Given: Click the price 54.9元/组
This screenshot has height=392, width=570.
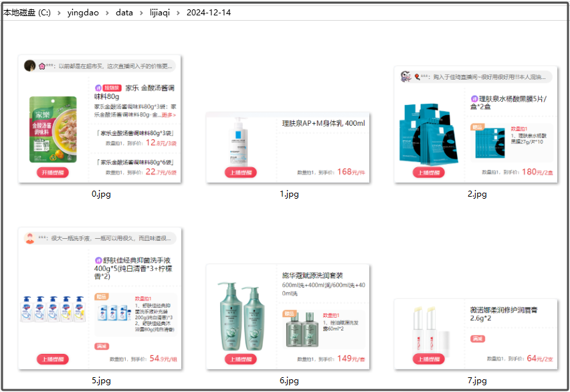Looking at the screenshot, I should pos(163,359).
